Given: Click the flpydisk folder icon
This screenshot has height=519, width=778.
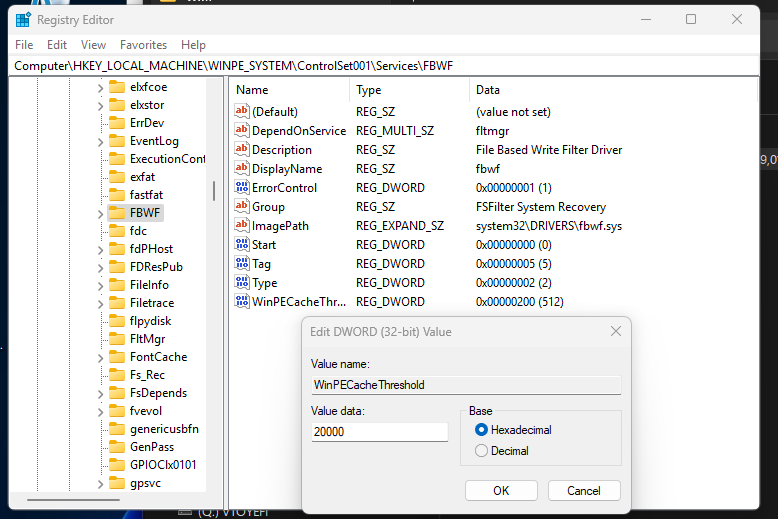Looking at the screenshot, I should [x=117, y=321].
